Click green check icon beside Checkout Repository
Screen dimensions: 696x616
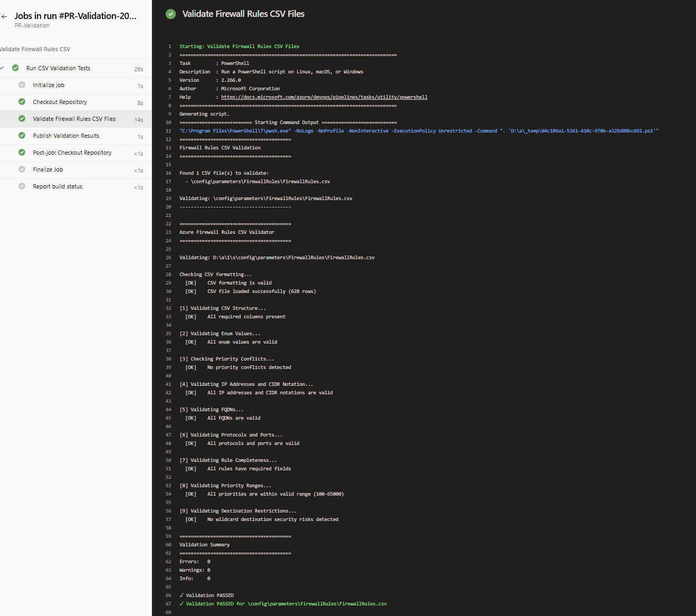pos(22,102)
